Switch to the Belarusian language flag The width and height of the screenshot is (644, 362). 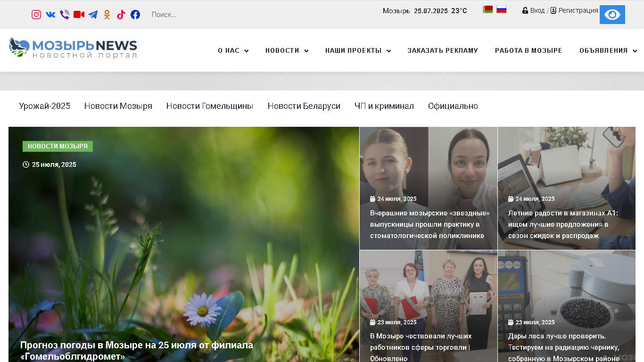coord(488,9)
